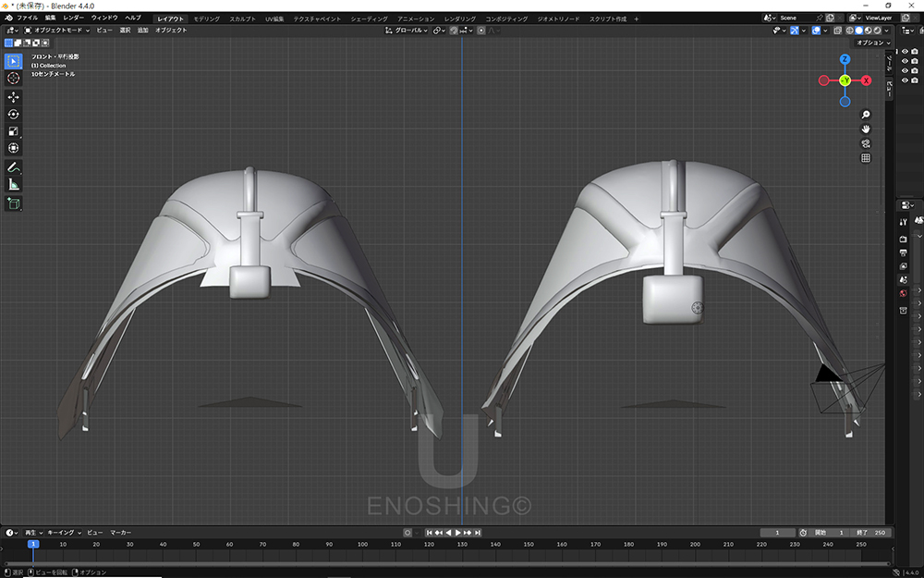Select the extend selection mode icon

(x=18, y=43)
